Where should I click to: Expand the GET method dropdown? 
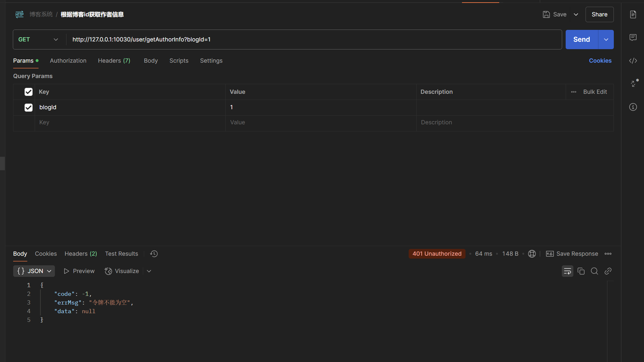click(39, 40)
